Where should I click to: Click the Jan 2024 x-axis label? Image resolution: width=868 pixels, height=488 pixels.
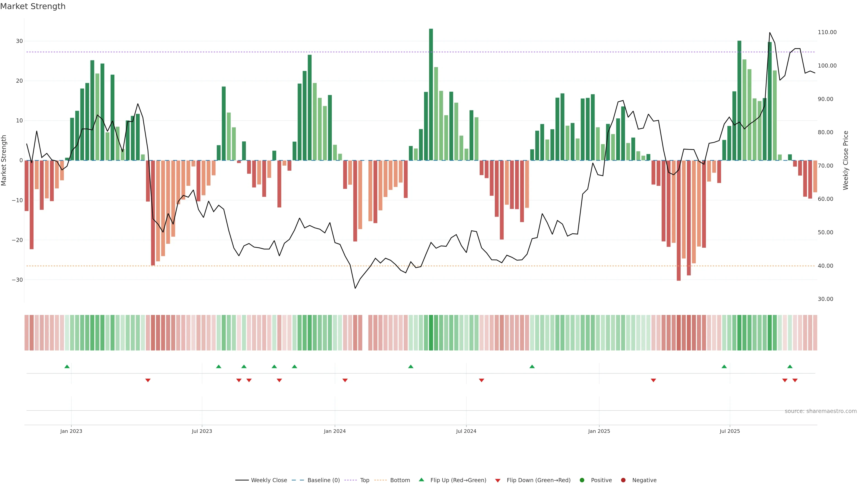[x=335, y=431]
